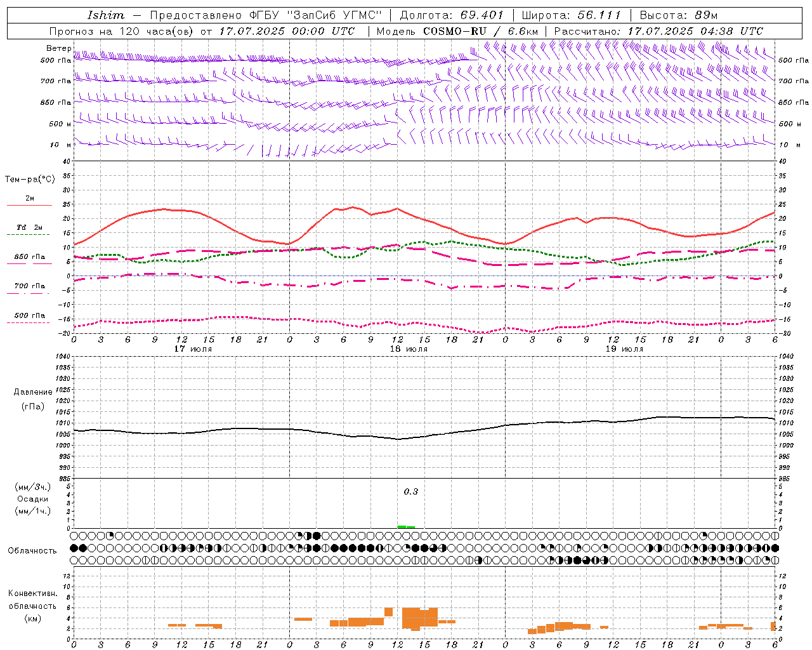Click the forecast start "17.07.2025 00:00 UTC" text
812x650 pixels.
[x=287, y=31]
